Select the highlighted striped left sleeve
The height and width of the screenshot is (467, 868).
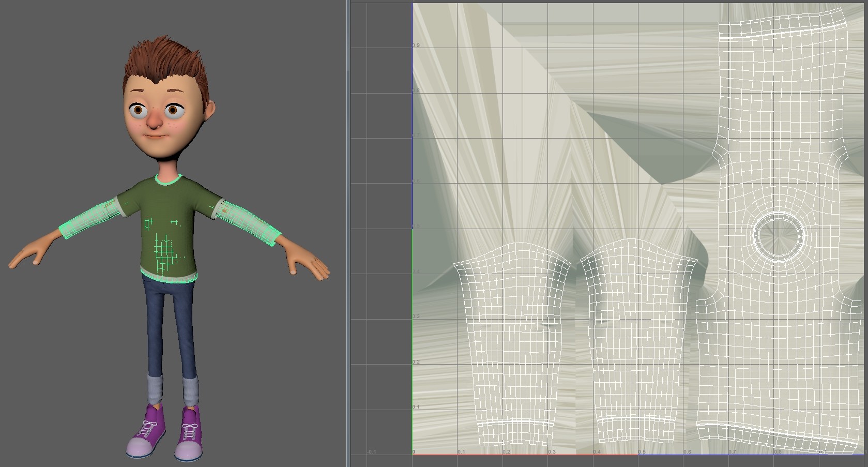click(90, 217)
